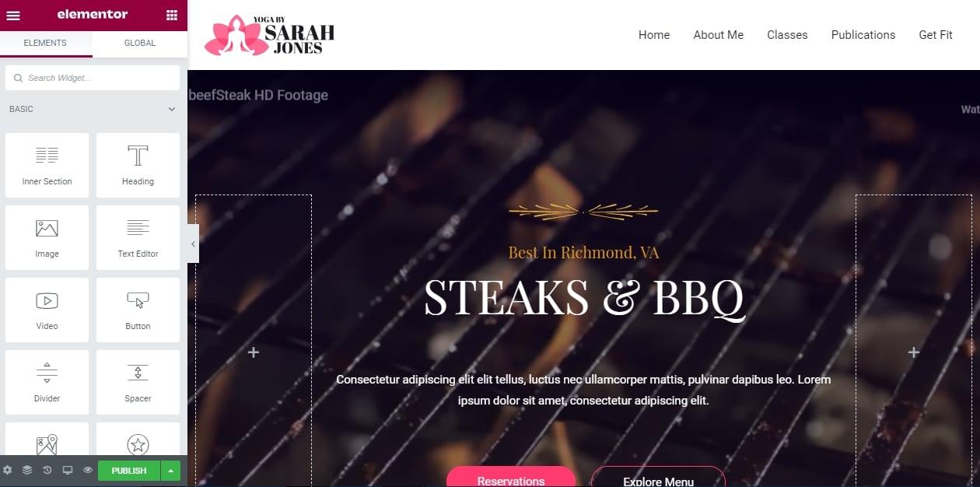The height and width of the screenshot is (487, 980).
Task: Select the Heading widget
Action: tap(138, 165)
